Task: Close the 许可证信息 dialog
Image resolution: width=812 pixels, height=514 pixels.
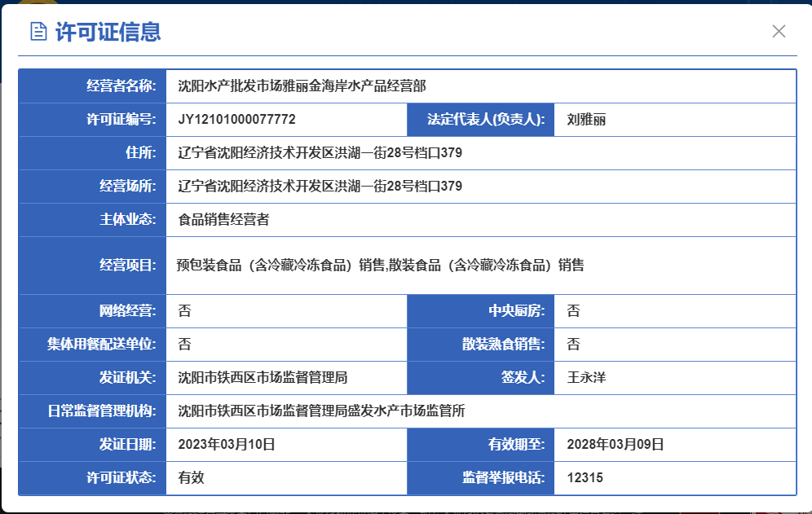Action: 779,32
